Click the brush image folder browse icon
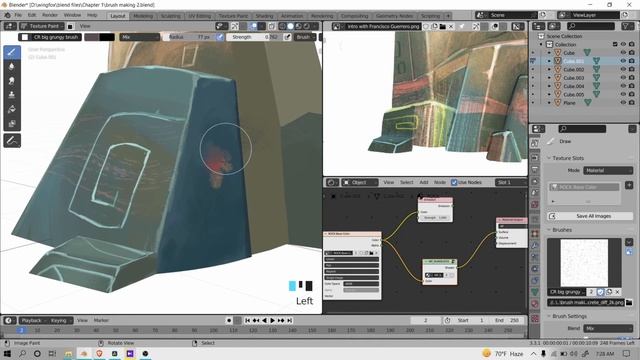Screen dimensions: 640x360 629,302
